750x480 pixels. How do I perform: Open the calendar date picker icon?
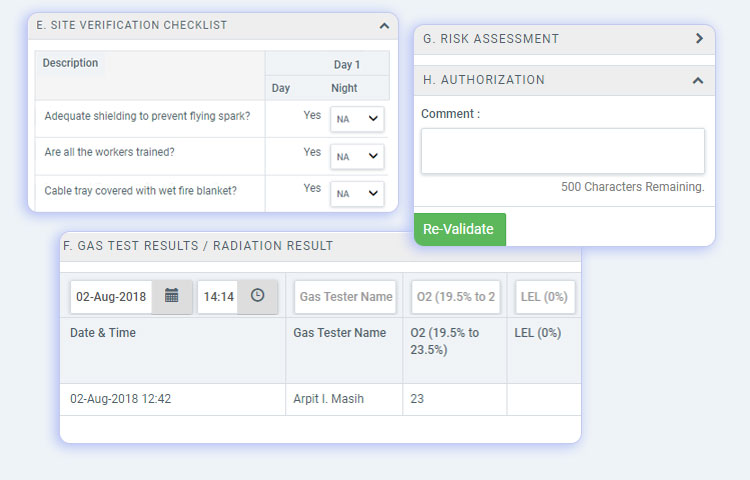(x=172, y=296)
